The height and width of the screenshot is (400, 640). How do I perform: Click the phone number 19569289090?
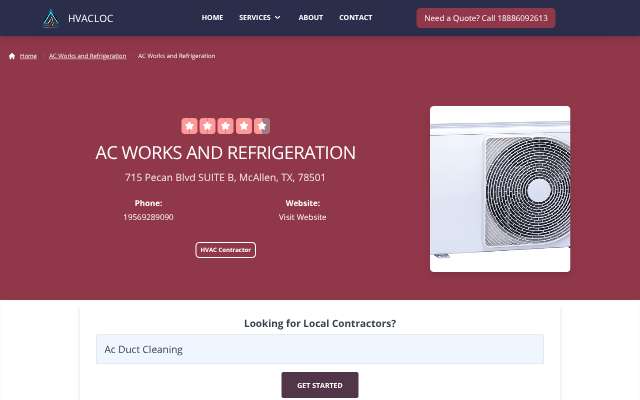(x=148, y=217)
